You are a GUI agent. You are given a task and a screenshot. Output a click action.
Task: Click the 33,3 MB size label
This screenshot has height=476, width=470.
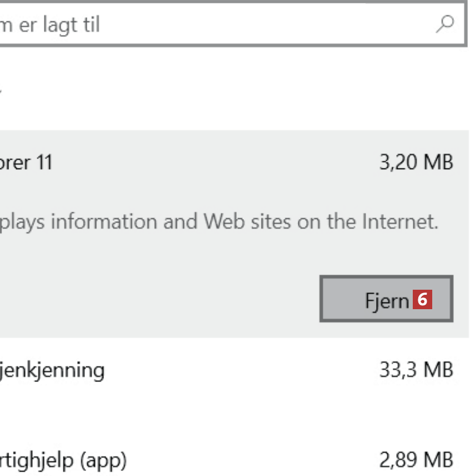click(x=416, y=370)
